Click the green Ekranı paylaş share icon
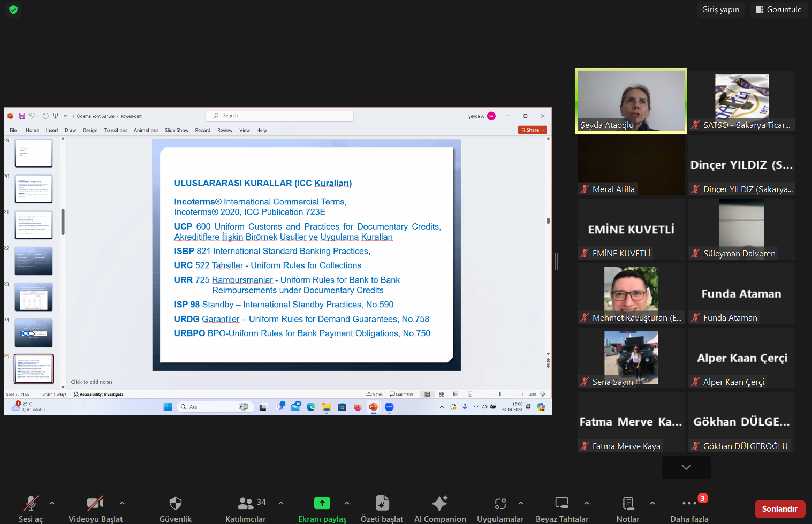This screenshot has width=812, height=524. [322, 503]
